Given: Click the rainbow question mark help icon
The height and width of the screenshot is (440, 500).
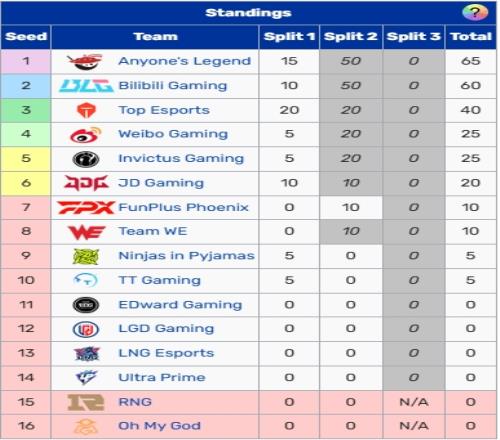Looking at the screenshot, I should point(475,12).
